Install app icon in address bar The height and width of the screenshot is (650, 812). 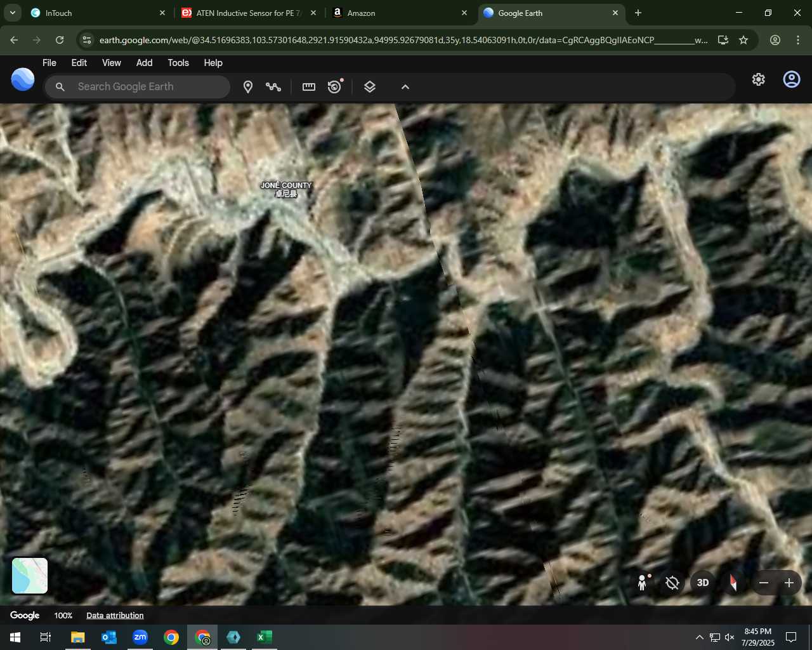[723, 40]
